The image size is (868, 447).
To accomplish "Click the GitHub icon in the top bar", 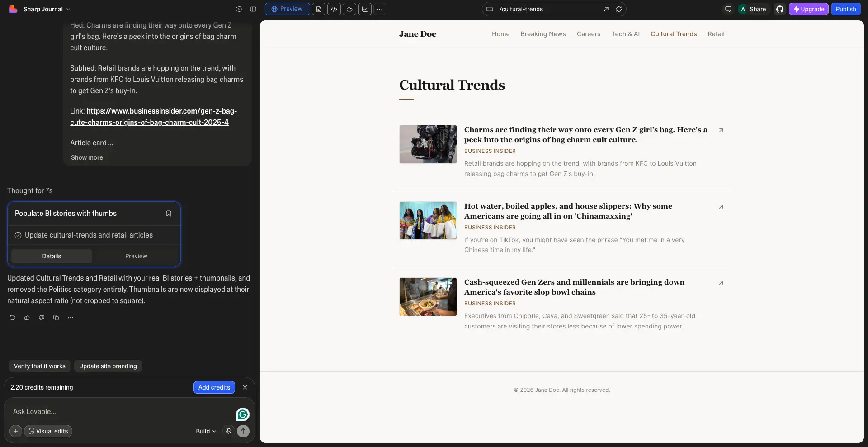I will [x=779, y=9].
